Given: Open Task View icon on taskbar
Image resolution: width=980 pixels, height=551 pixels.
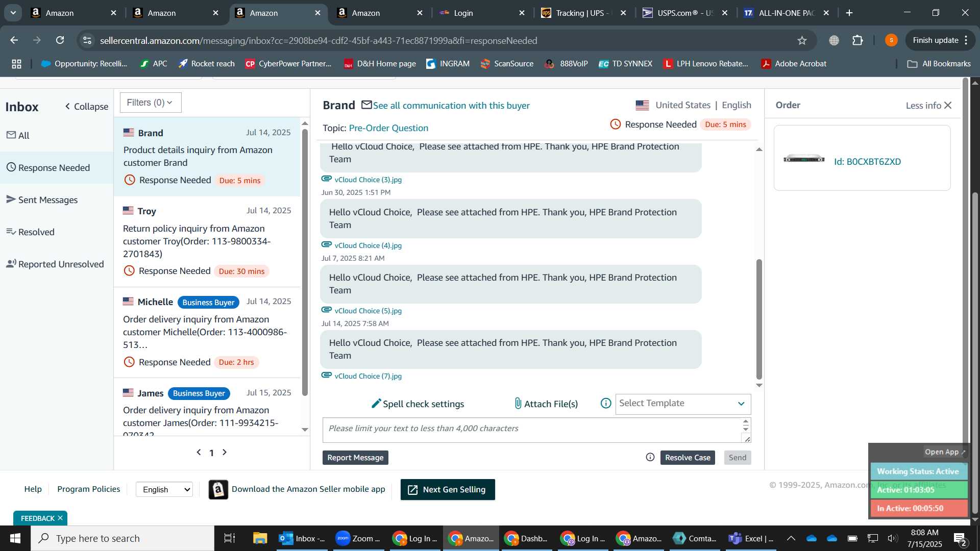Looking at the screenshot, I should (230, 538).
